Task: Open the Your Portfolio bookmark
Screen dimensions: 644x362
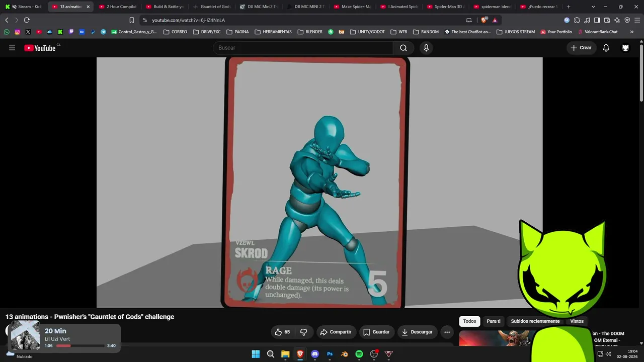Action: [556, 32]
